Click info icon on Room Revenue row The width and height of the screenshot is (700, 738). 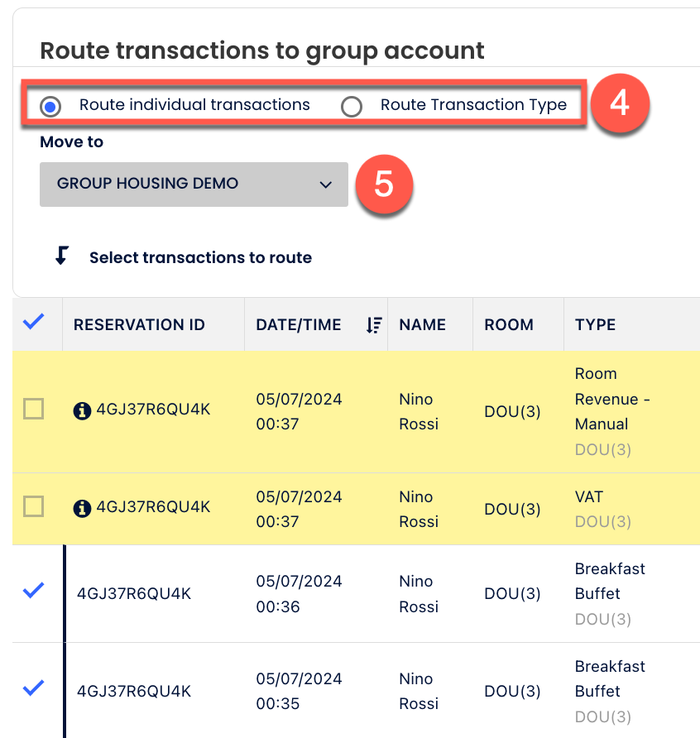coord(82,410)
